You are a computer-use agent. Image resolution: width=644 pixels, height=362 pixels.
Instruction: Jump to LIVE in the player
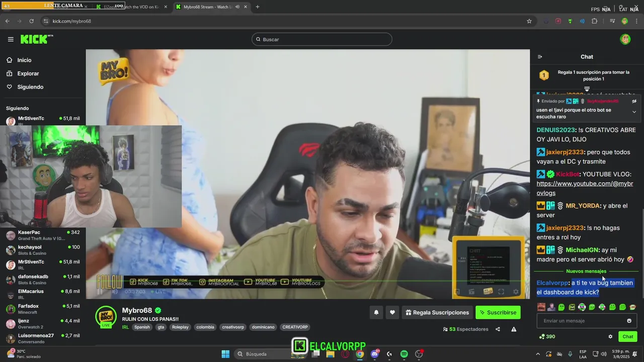click(x=158, y=292)
